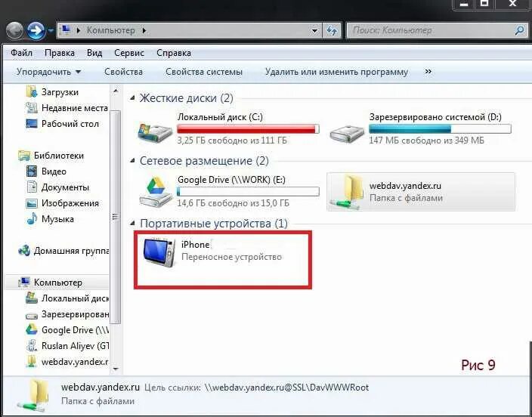
Task: Click the search field 'Поиск: Компьютер'
Action: point(430,30)
